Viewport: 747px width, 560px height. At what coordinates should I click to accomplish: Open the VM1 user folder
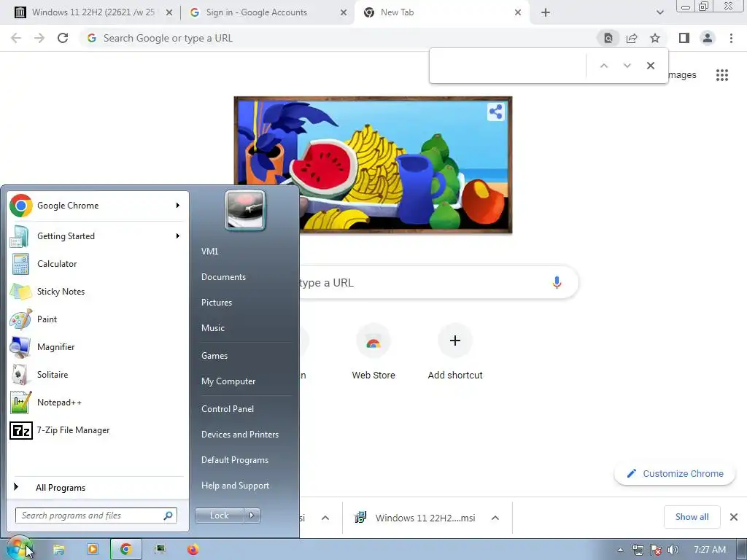click(x=209, y=252)
